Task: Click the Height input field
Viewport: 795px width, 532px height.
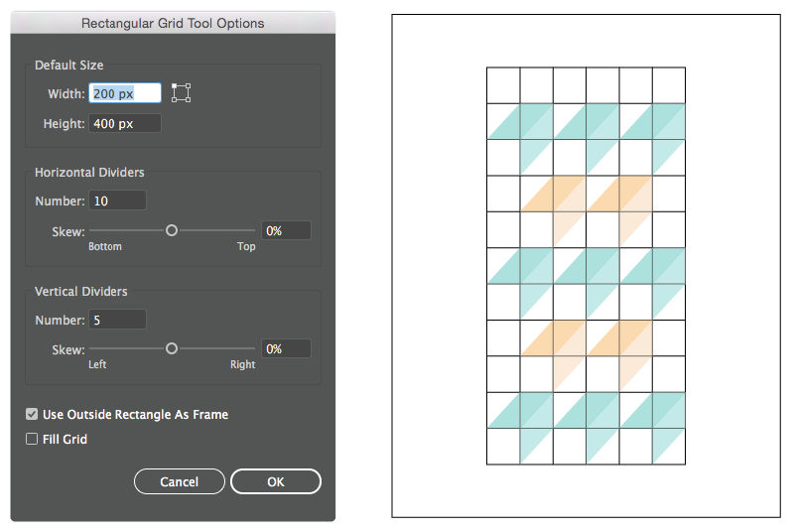Action: point(125,123)
